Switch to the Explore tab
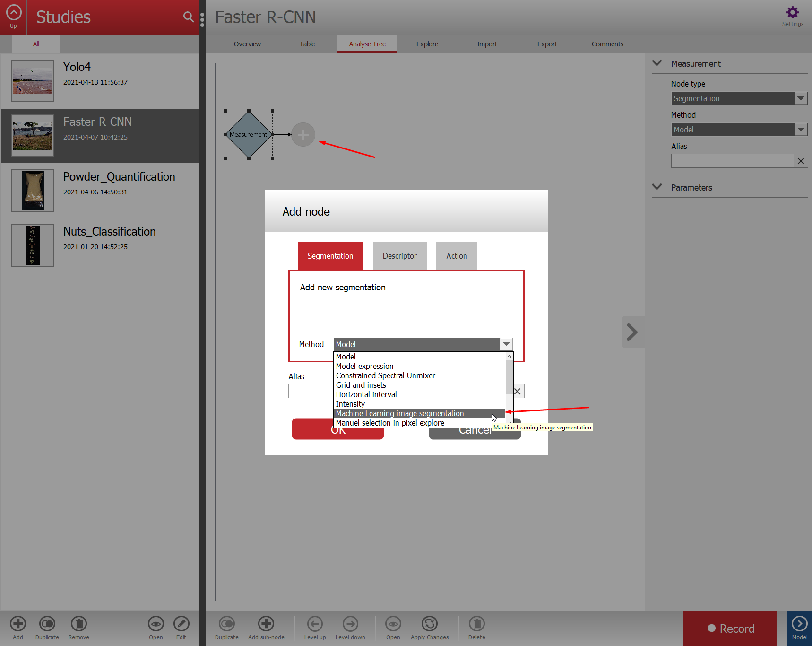812x646 pixels. pyautogui.click(x=427, y=44)
